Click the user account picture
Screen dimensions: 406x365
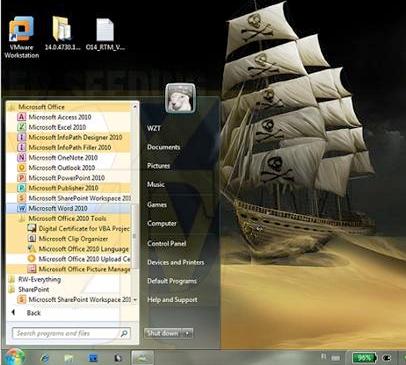click(x=180, y=98)
